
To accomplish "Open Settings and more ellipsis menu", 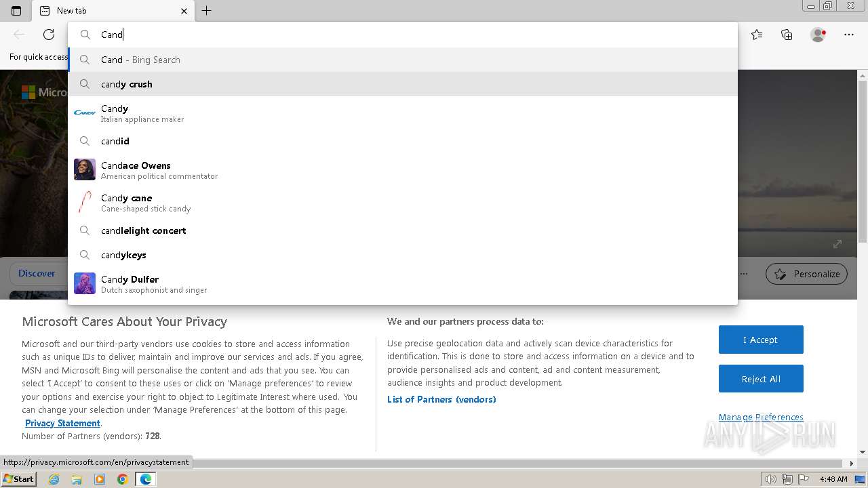I will 848,35.
